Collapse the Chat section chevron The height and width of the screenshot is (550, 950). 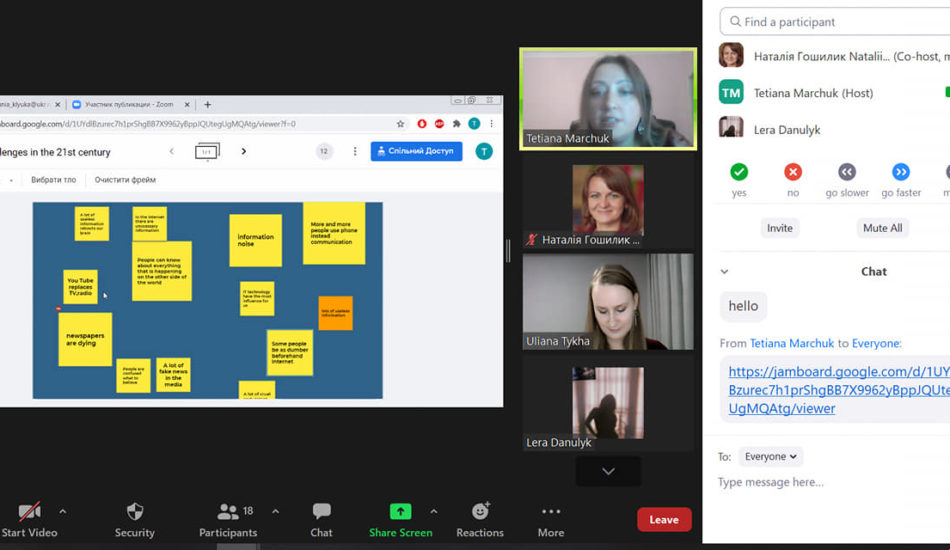(x=725, y=271)
